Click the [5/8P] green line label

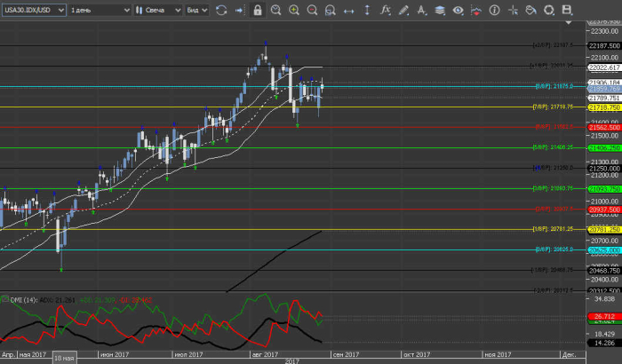(553, 147)
